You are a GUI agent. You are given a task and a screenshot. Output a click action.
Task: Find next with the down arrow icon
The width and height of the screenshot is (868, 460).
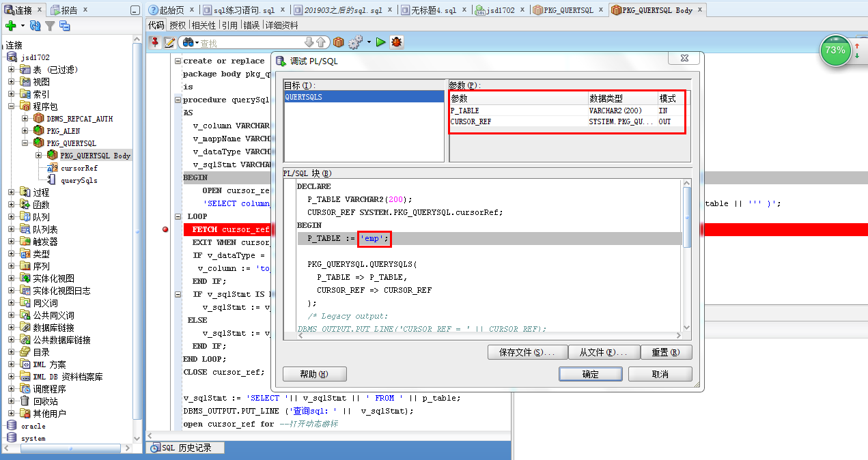pos(311,42)
